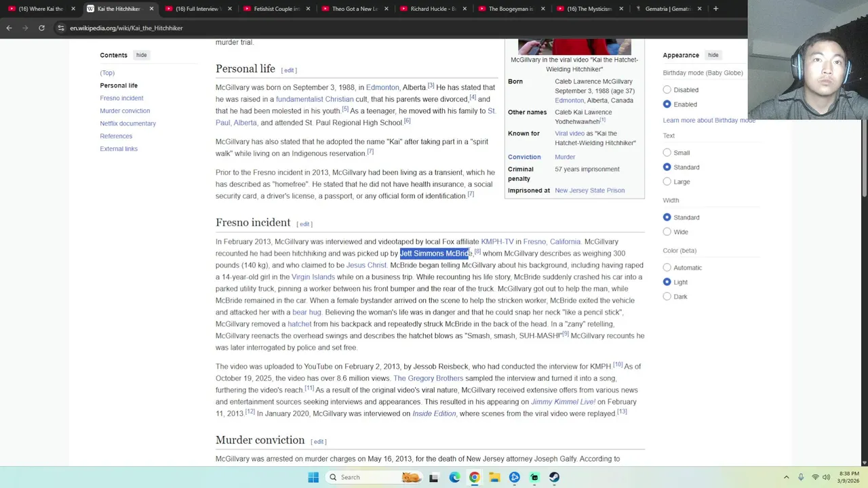Set Birthday mode to Disabled
This screenshot has height=488, width=868.
667,89
